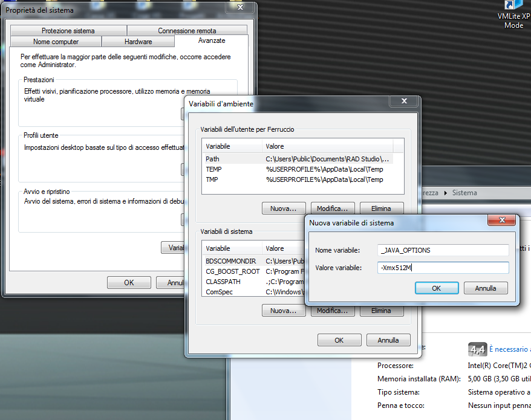Click Nuova under Variabili di sistema
Screen dimensions: 531x420
pos(284,311)
